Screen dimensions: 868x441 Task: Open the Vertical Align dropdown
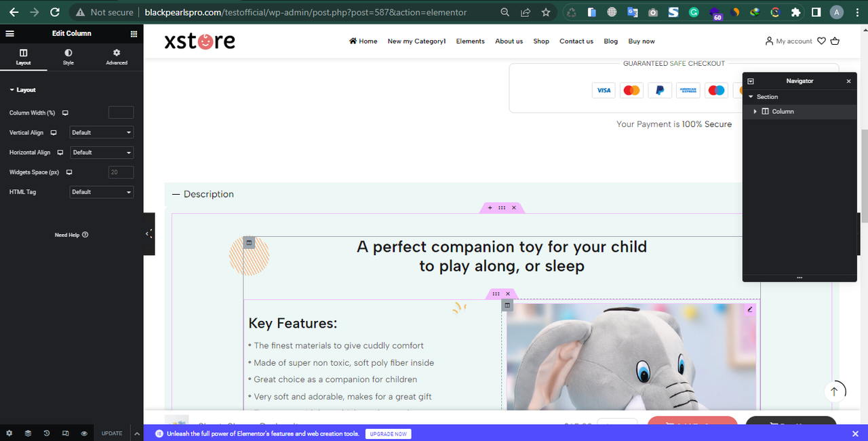pos(102,132)
